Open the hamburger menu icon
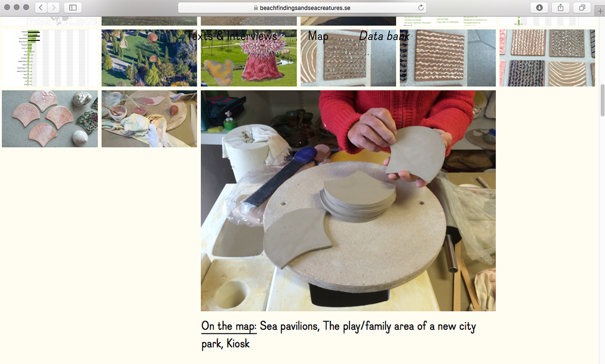Image resolution: width=605 pixels, height=364 pixels. point(33,35)
